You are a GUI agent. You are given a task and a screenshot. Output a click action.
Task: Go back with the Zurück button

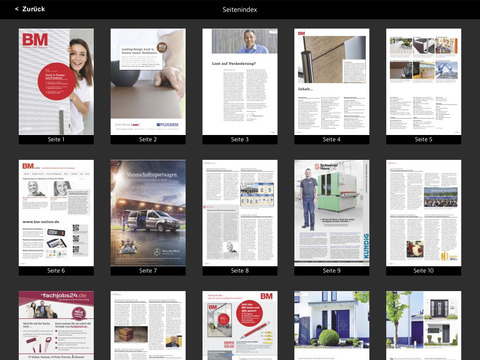[30, 9]
